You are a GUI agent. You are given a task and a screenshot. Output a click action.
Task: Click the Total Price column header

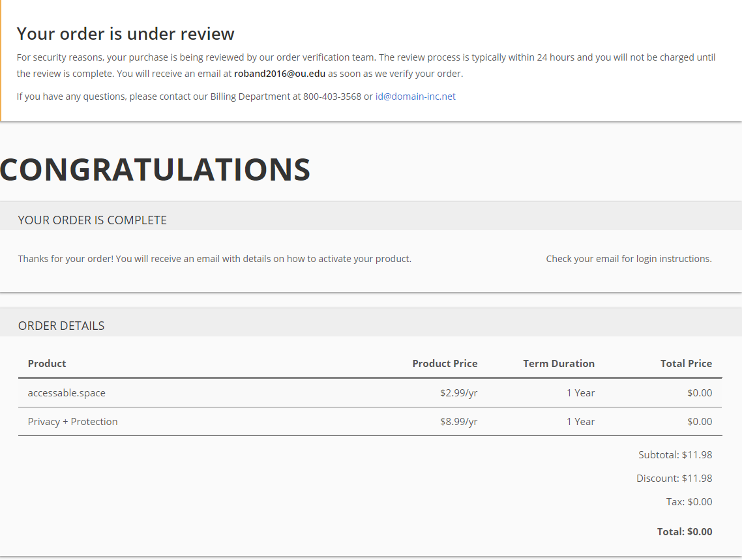(x=686, y=363)
